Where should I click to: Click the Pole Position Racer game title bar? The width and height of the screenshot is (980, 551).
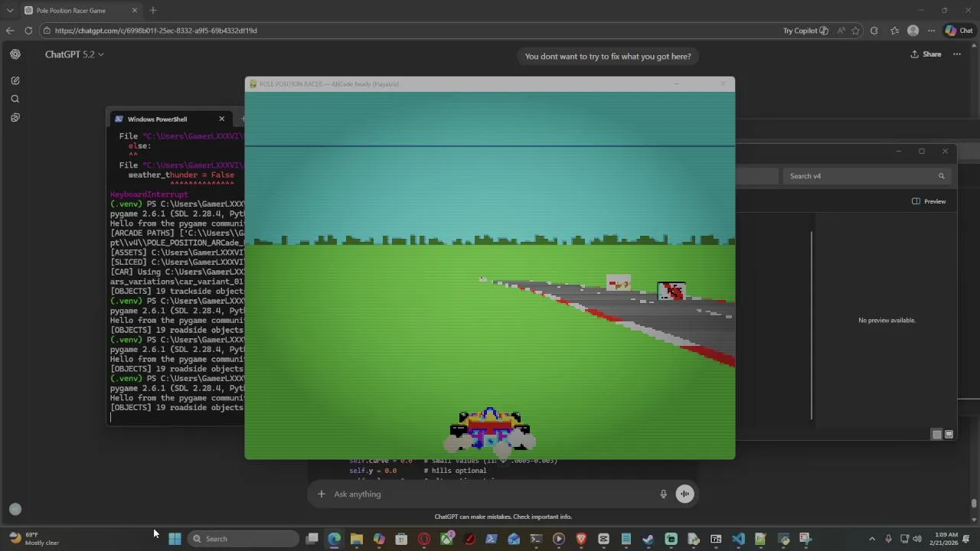490,84
